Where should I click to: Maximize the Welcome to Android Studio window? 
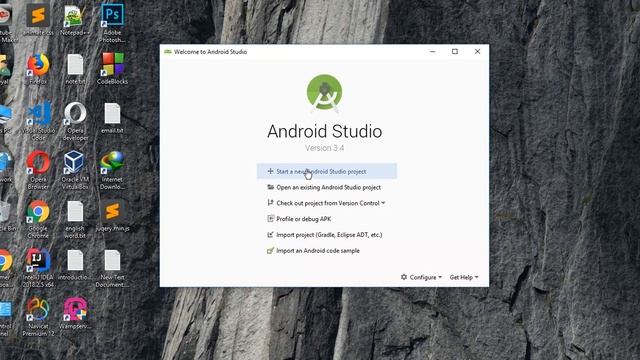[455, 51]
